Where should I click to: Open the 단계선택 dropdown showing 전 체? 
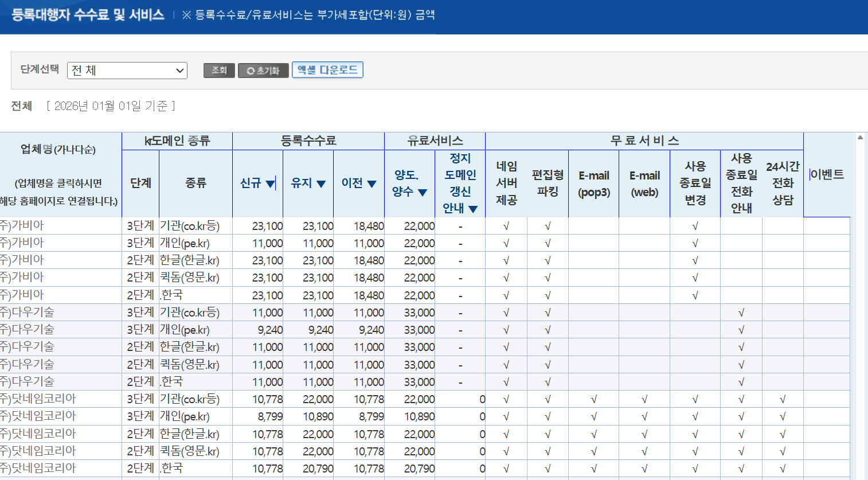pyautogui.click(x=127, y=71)
